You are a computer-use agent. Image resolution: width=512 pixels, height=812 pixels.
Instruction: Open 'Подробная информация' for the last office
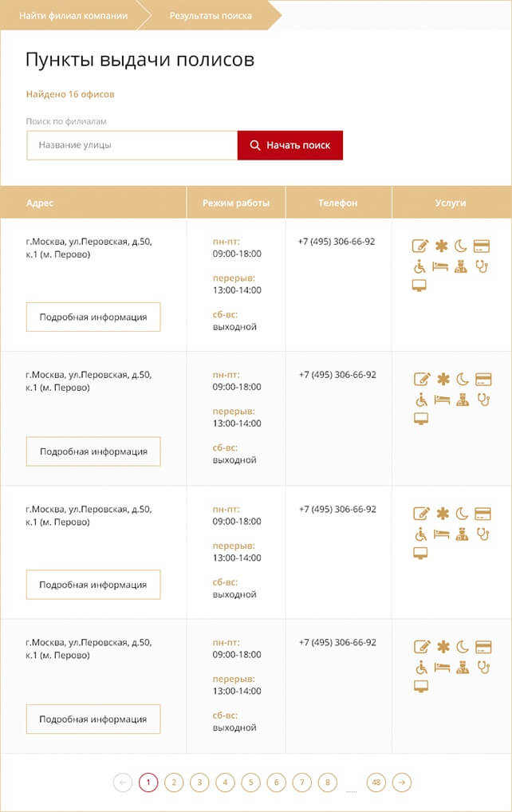click(93, 719)
